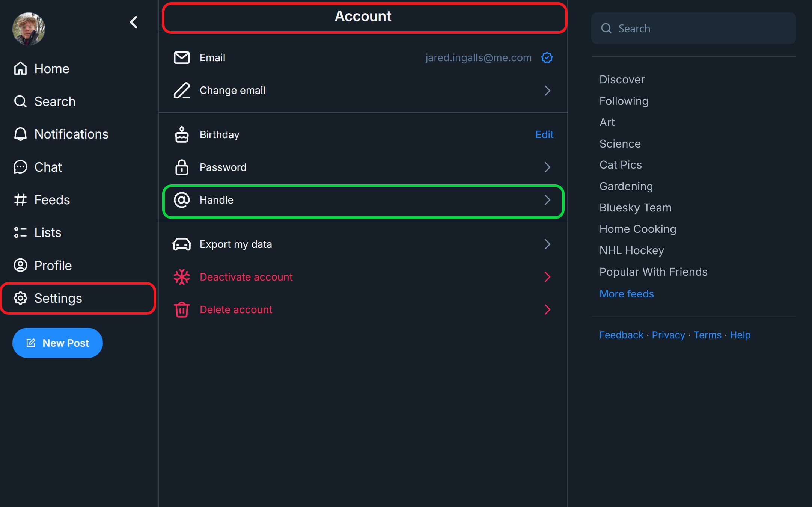
Task: View Profile via the person icon
Action: (20, 265)
